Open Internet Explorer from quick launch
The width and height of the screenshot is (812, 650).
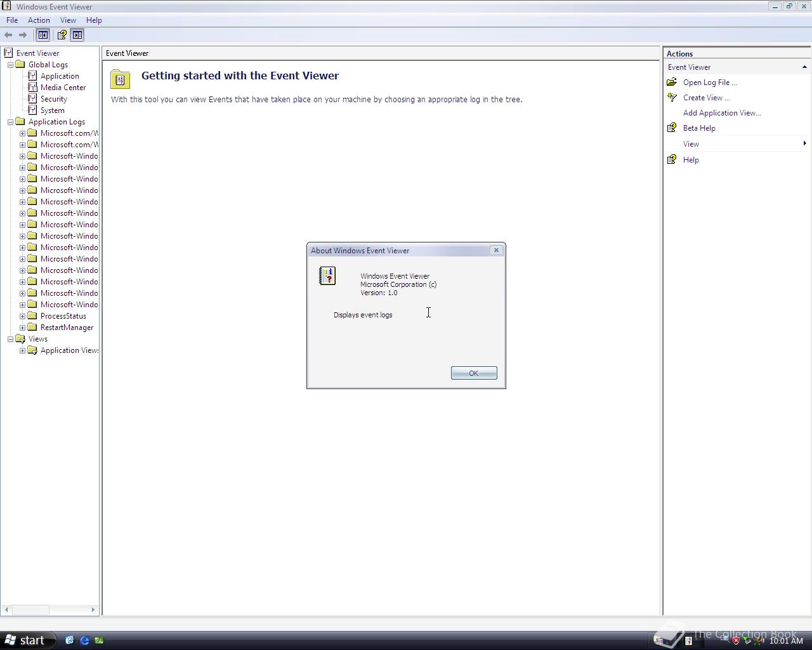click(84, 640)
